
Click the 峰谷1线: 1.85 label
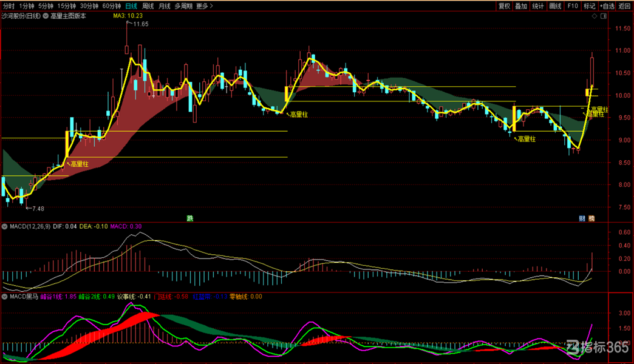point(58,297)
